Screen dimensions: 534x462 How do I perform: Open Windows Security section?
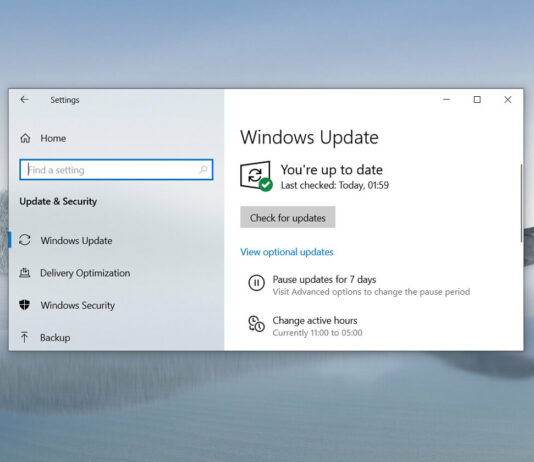coord(78,305)
